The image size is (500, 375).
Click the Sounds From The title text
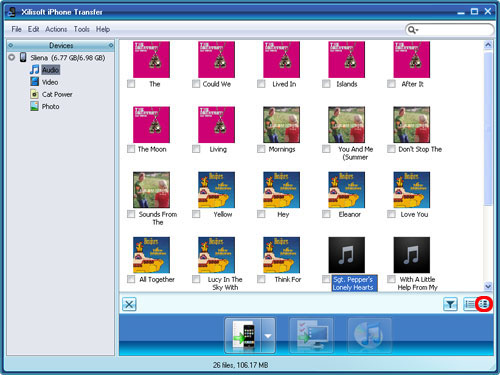(158, 218)
